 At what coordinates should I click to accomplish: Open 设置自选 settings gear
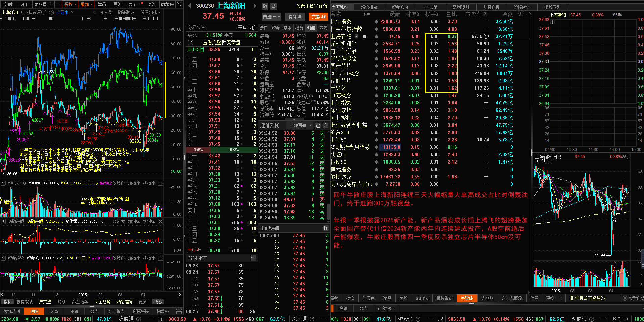[x=634, y=298]
